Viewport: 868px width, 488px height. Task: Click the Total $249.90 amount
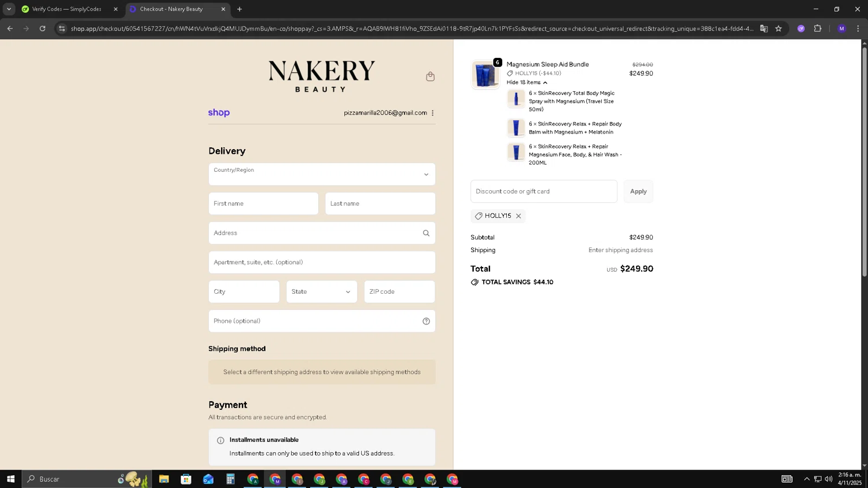click(x=637, y=269)
